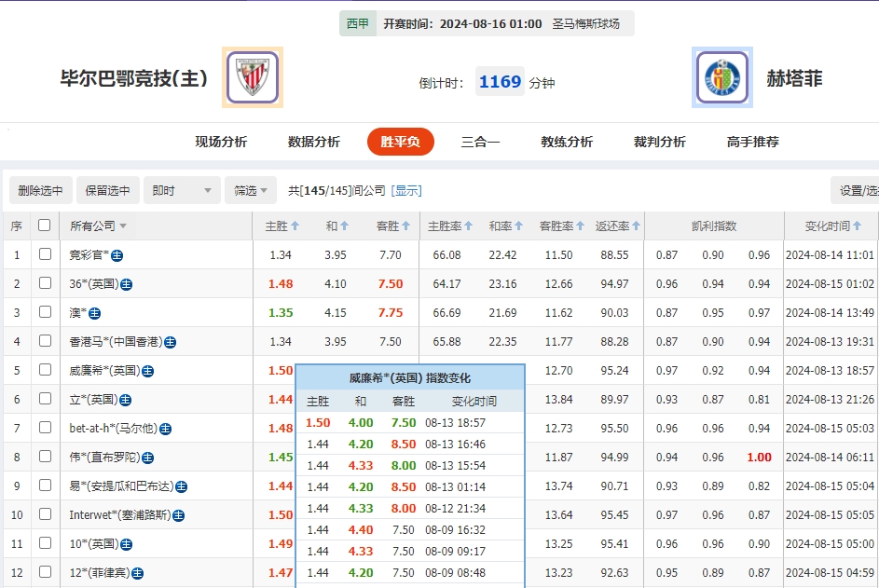Open odds history icon for Interwet*(塞浦路斯)

click(x=178, y=514)
